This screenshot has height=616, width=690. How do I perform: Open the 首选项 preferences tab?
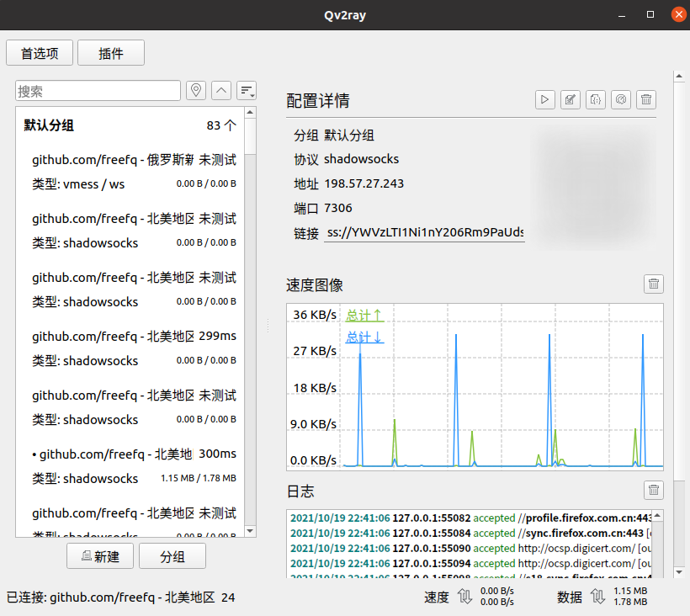[39, 52]
